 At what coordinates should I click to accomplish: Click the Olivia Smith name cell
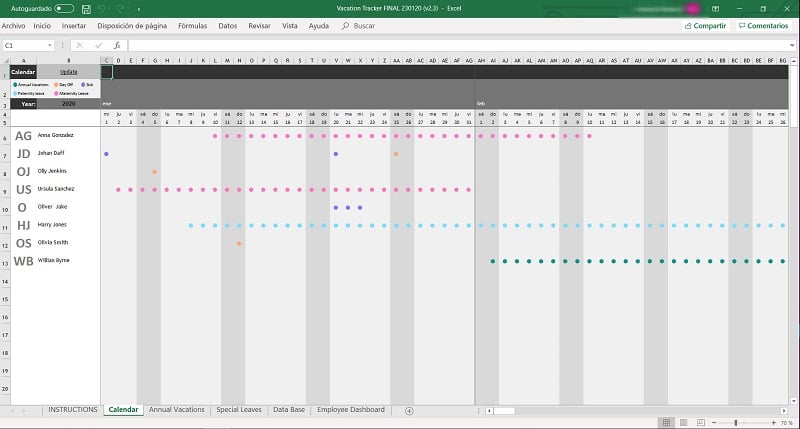[x=53, y=242]
